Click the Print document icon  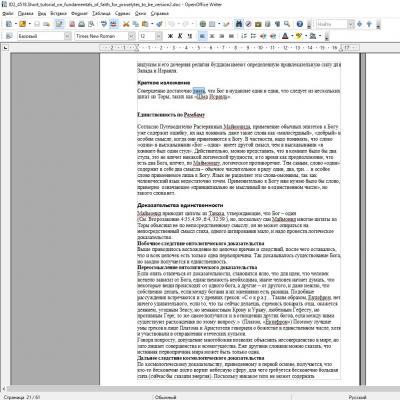click(81, 24)
